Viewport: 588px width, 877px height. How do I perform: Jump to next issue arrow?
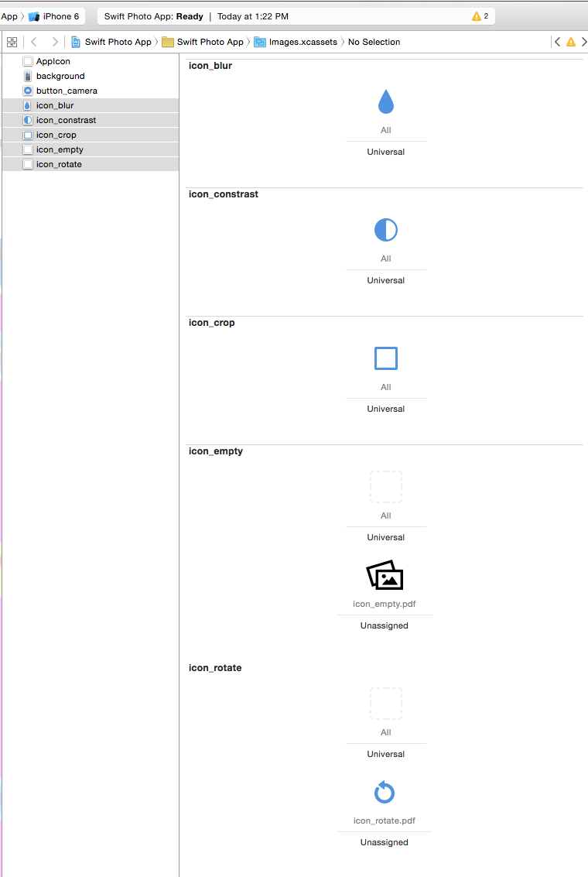(584, 42)
